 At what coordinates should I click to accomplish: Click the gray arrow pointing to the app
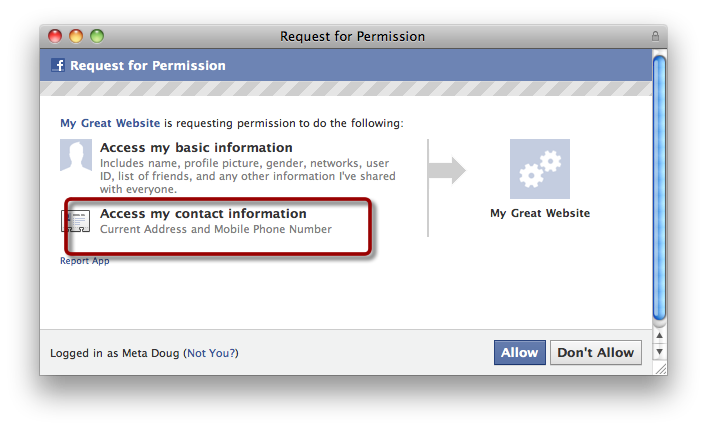coord(447,170)
